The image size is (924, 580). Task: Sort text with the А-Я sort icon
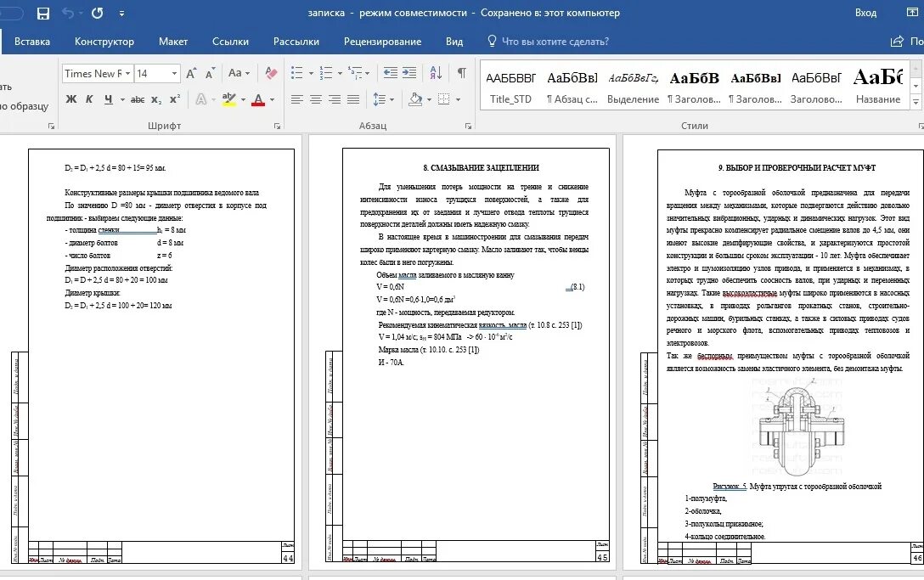click(436, 73)
